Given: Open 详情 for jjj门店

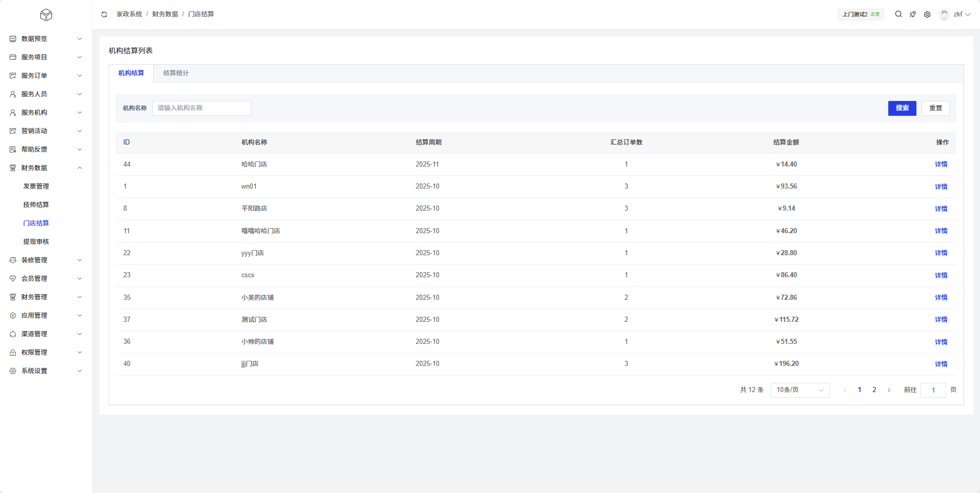Looking at the screenshot, I should click(941, 364).
